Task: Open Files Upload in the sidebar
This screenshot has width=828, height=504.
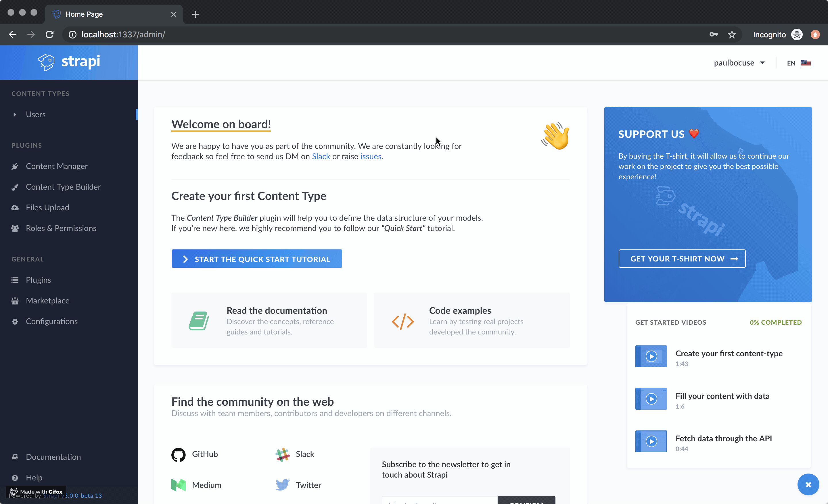Action: pyautogui.click(x=47, y=207)
